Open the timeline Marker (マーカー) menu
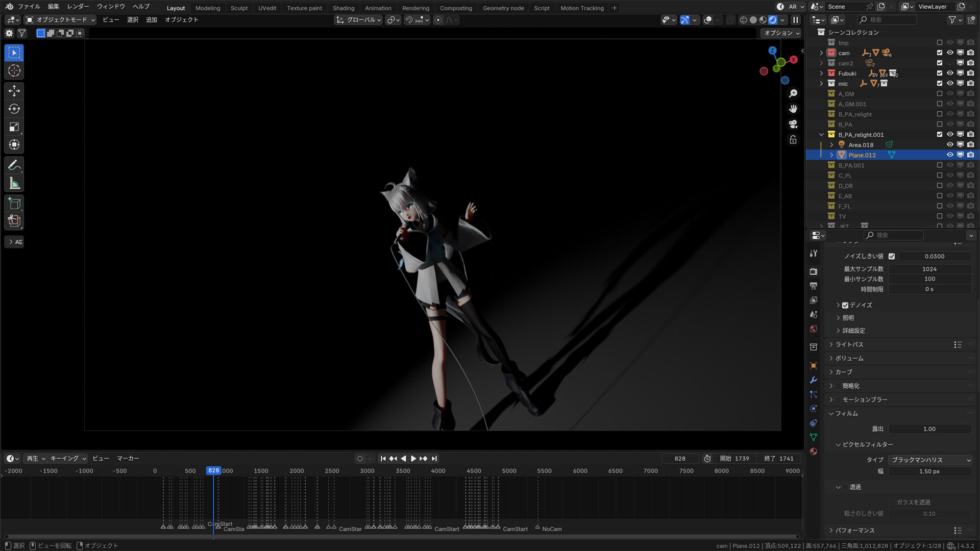Screen dimensions: 980x551 (x=128, y=459)
